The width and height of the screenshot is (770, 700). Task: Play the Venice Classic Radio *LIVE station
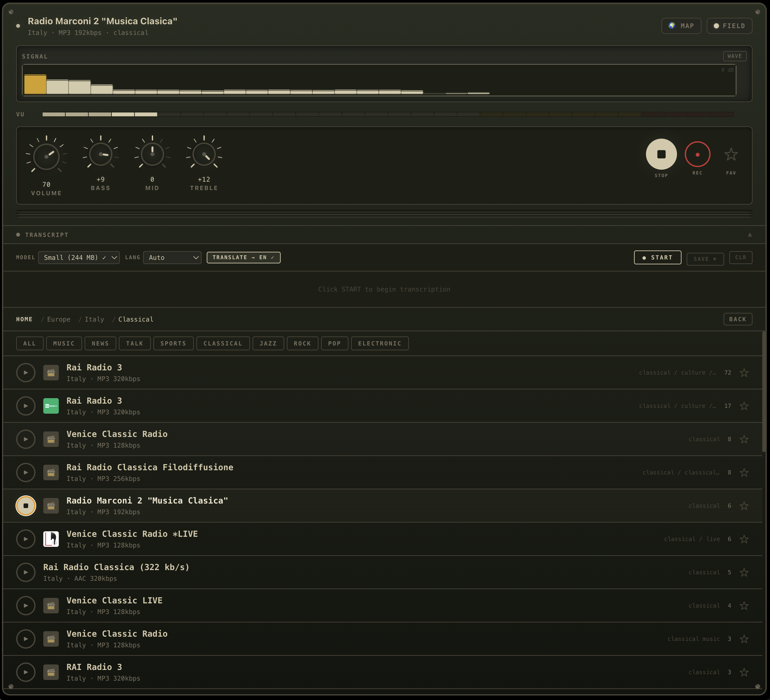tap(26, 539)
